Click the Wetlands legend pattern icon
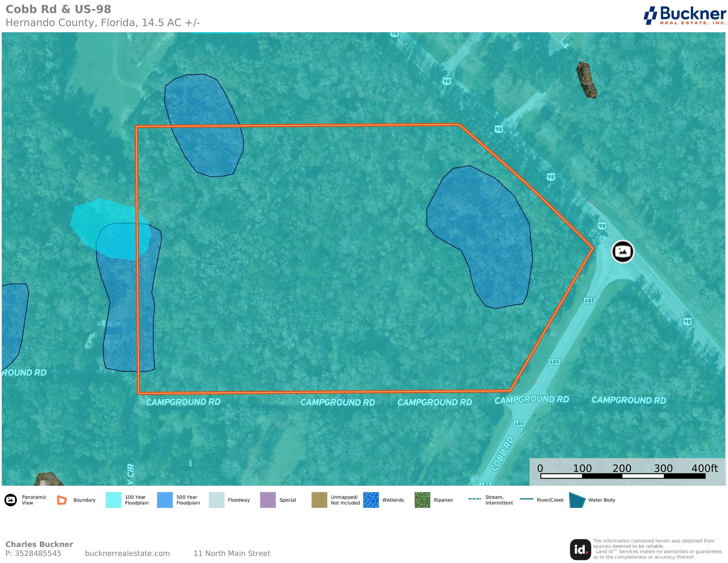 (x=371, y=500)
